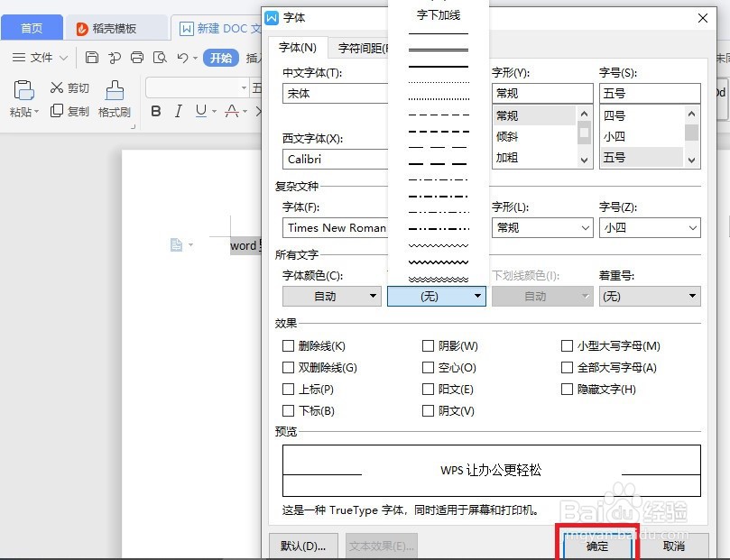Open the 着重号 (无) dropdown
This screenshot has width=730, height=560.
pos(650,297)
